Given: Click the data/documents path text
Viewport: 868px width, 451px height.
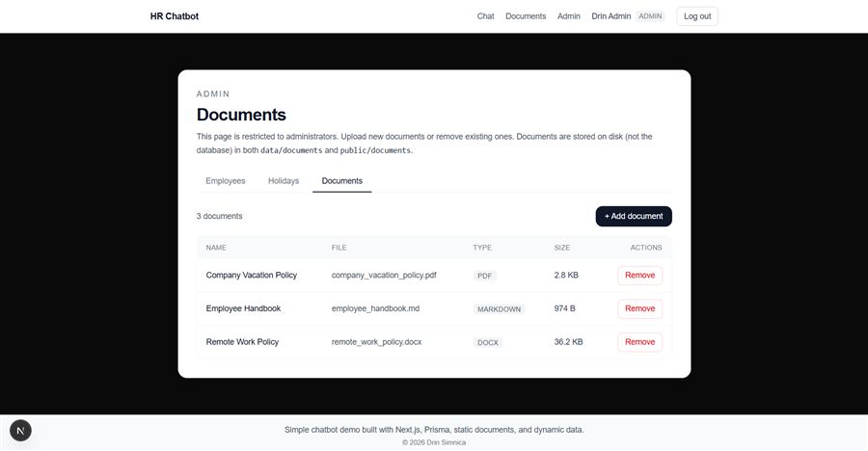Looking at the screenshot, I should [291, 150].
